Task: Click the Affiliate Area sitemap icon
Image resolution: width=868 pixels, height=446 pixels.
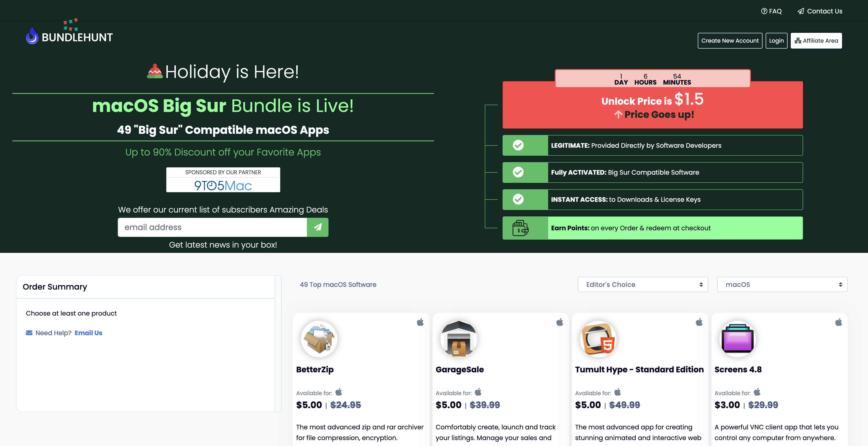Action: coord(798,41)
